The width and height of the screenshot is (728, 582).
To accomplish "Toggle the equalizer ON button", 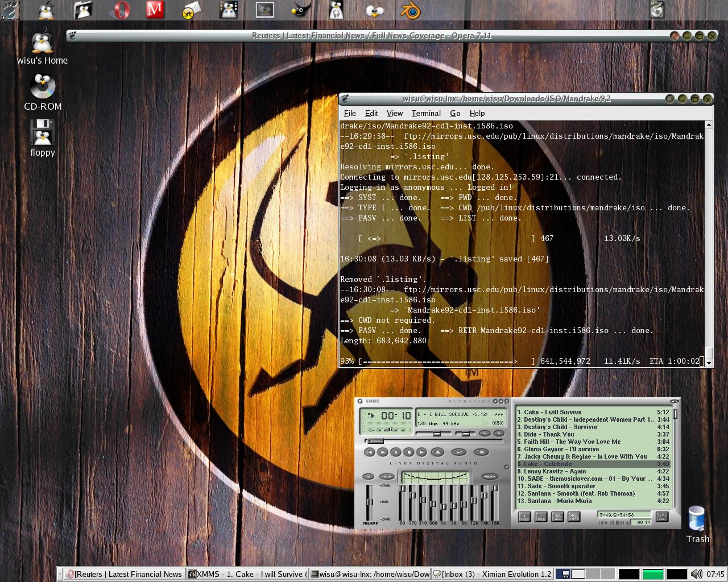I will pyautogui.click(x=368, y=476).
